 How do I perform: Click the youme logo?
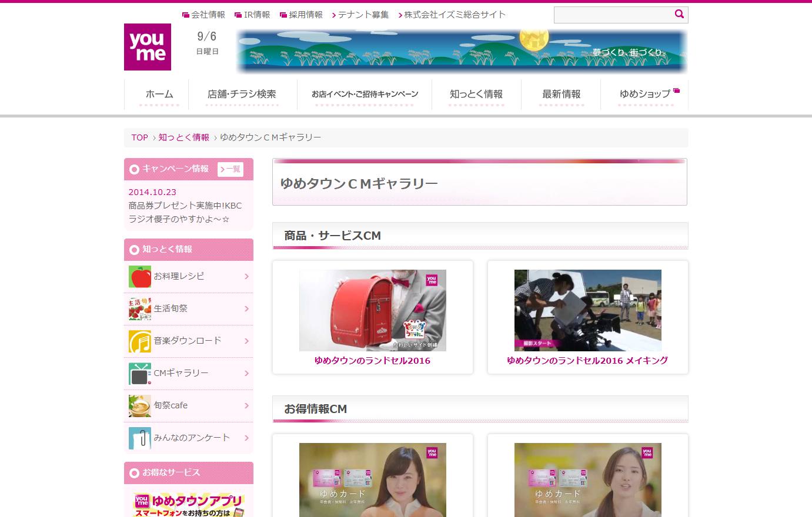pos(148,47)
